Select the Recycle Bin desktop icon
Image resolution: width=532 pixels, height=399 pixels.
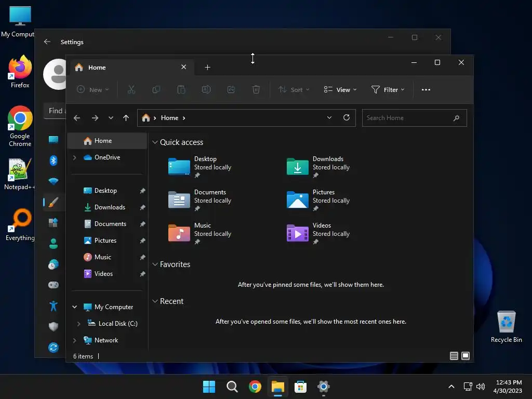click(506, 327)
